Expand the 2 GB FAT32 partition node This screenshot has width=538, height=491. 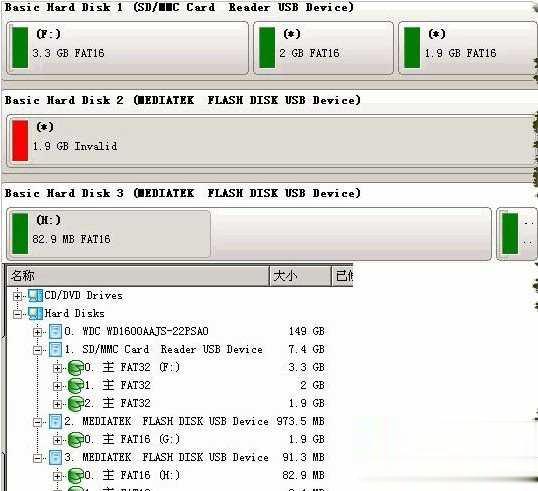(x=57, y=386)
